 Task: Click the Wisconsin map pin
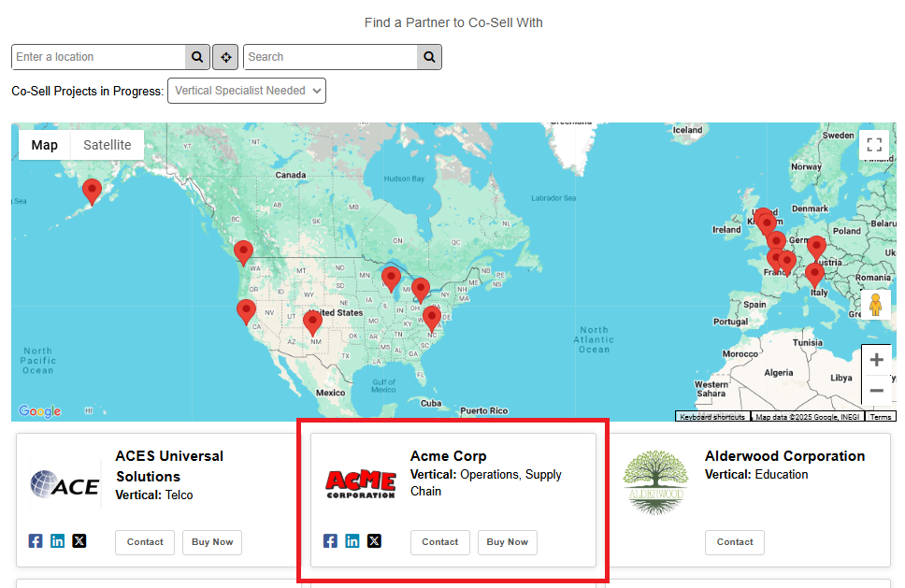[392, 279]
